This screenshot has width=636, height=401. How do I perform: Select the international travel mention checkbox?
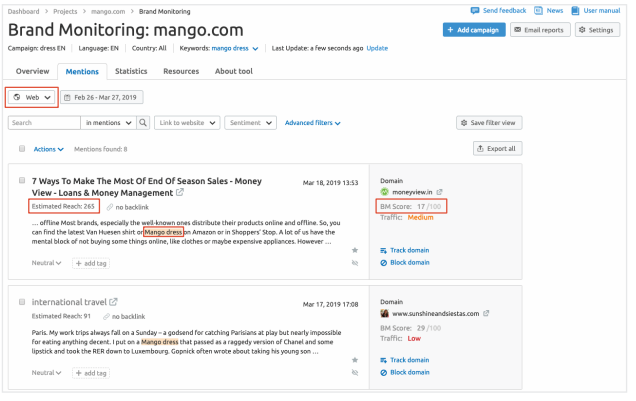(x=22, y=302)
